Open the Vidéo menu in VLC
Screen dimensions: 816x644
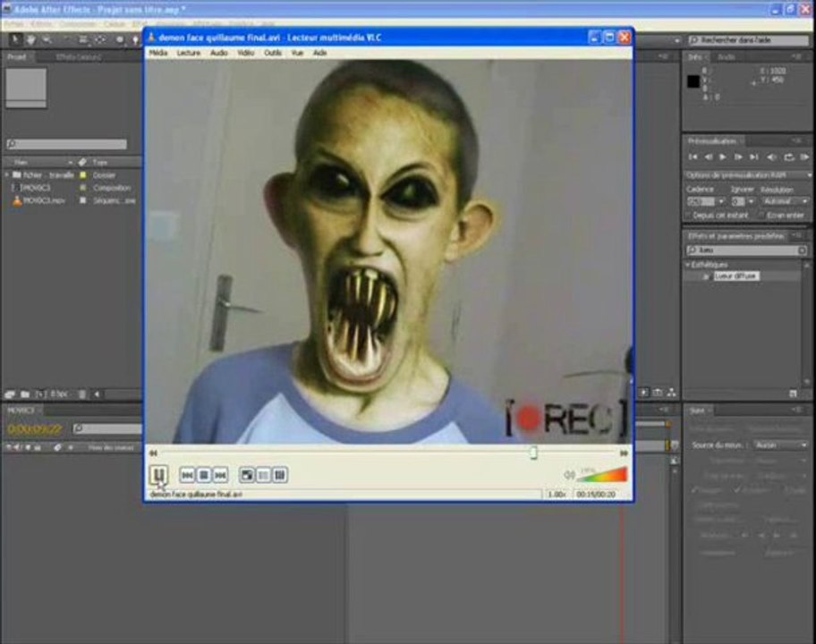[246, 53]
